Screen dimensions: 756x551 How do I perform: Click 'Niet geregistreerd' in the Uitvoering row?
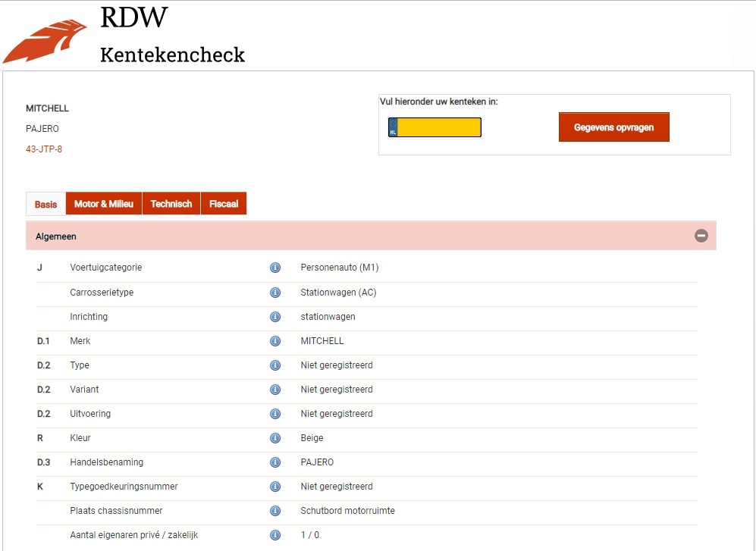pos(337,414)
